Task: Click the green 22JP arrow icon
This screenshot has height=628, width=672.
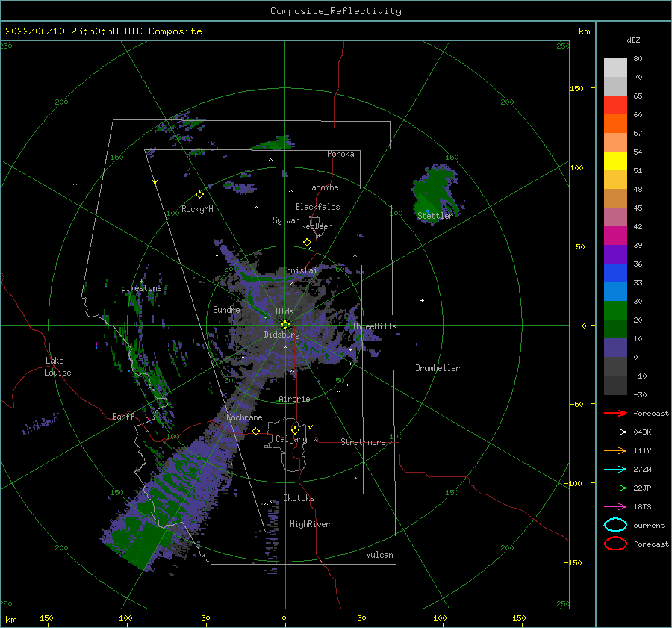Action: (615, 488)
